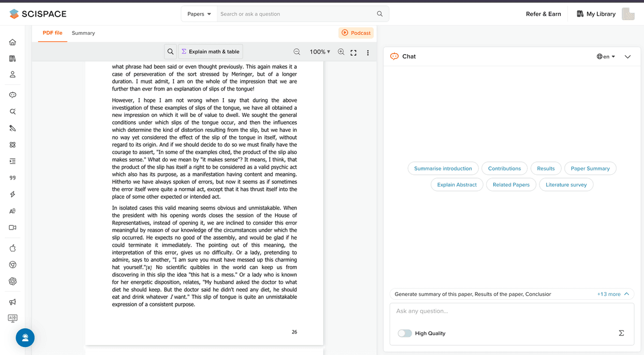Click the footnote reference [8] in PDF

coord(149,268)
